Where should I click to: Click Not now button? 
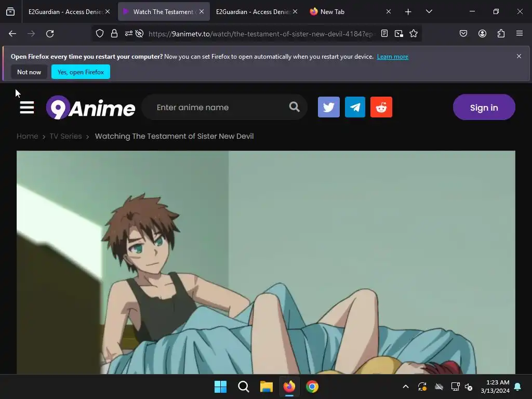point(29,72)
